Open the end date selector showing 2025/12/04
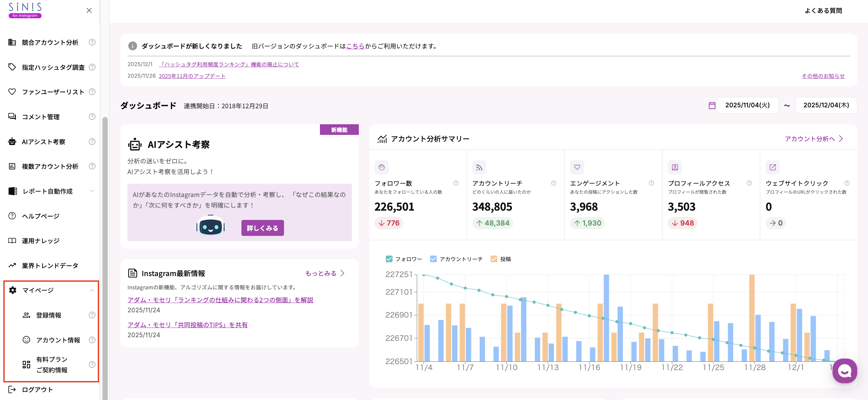 [x=826, y=105]
